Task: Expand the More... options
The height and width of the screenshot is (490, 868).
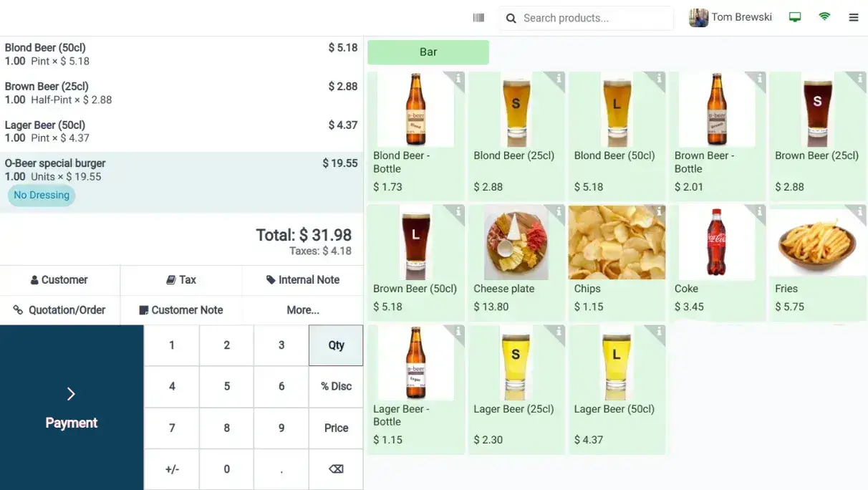Action: [x=303, y=310]
